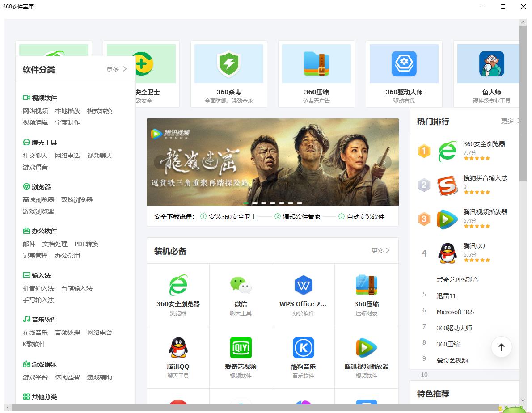Expand 更多 in 热门排行 header
This screenshot has width=532, height=413.
(510, 121)
